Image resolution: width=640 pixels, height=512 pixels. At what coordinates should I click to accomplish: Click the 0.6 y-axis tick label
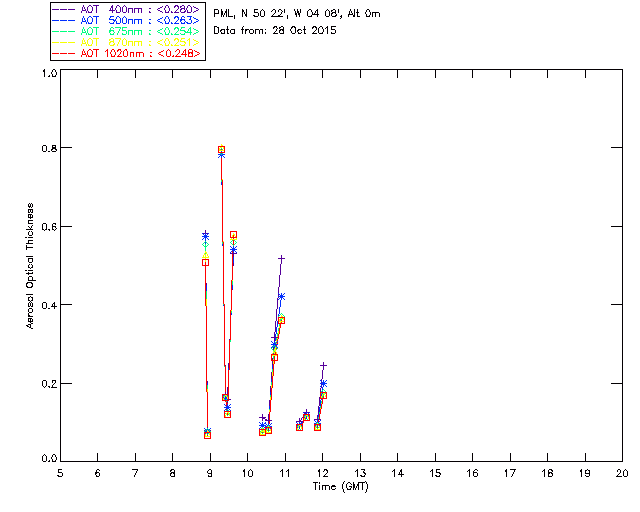point(49,227)
